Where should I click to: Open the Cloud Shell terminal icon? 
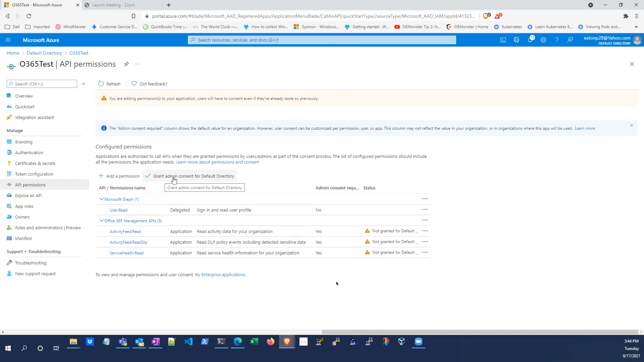pyautogui.click(x=503, y=40)
